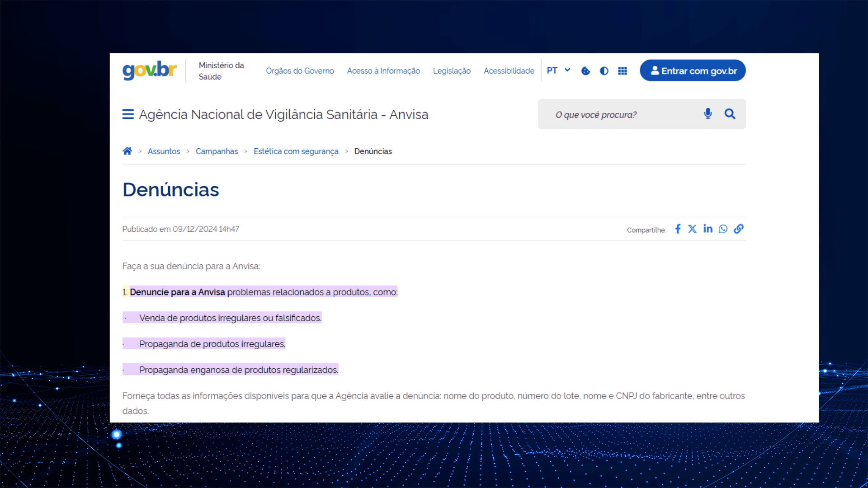Activate voice search microphone icon
The height and width of the screenshot is (488, 868).
tap(708, 114)
